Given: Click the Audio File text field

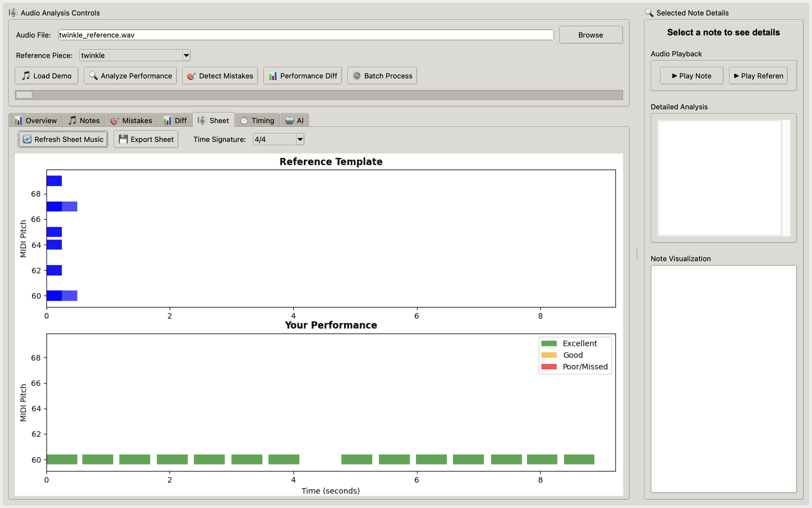Looking at the screenshot, I should click(x=305, y=35).
